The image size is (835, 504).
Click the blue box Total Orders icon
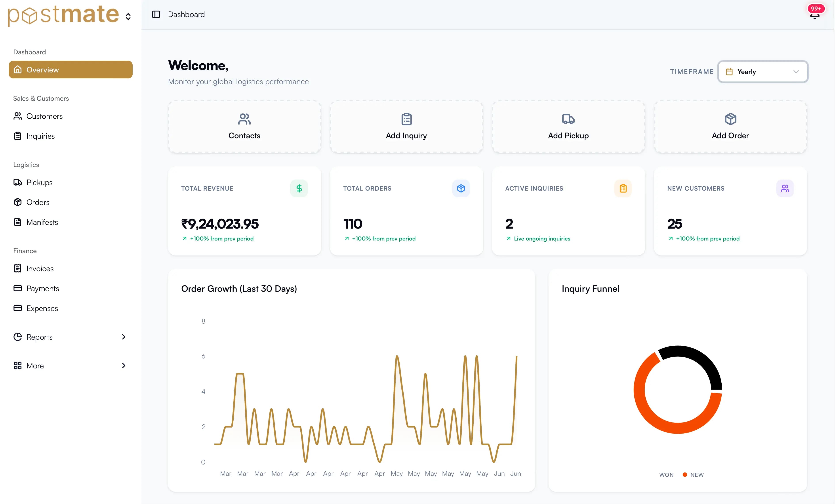461,188
